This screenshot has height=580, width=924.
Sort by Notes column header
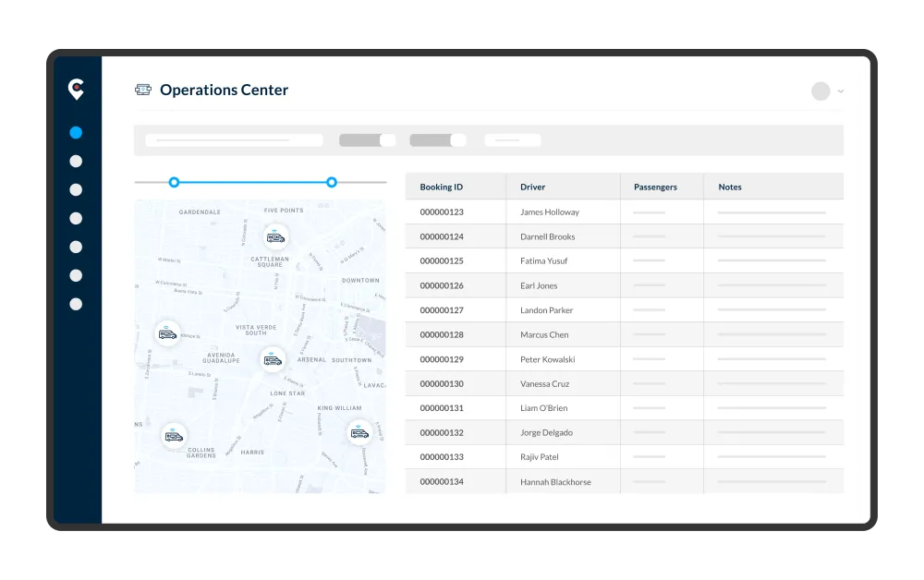pyautogui.click(x=730, y=187)
